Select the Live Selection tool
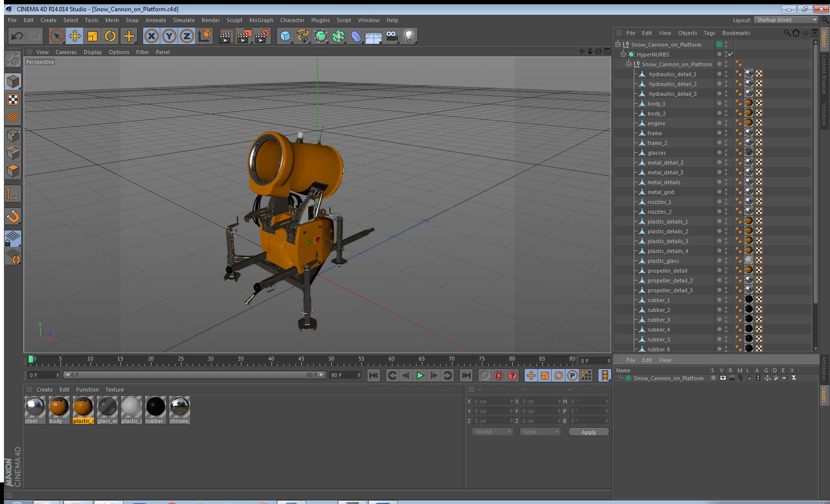Viewport: 830px width, 504px height. pyautogui.click(x=57, y=36)
